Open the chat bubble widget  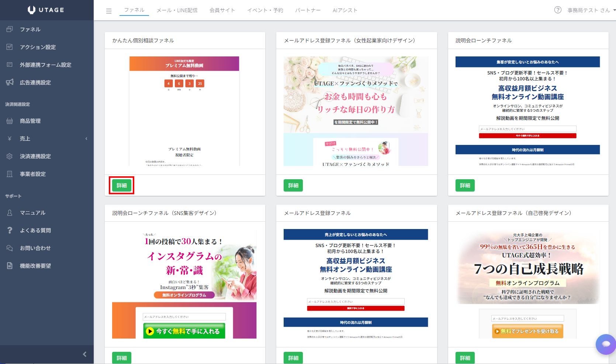pos(605,344)
